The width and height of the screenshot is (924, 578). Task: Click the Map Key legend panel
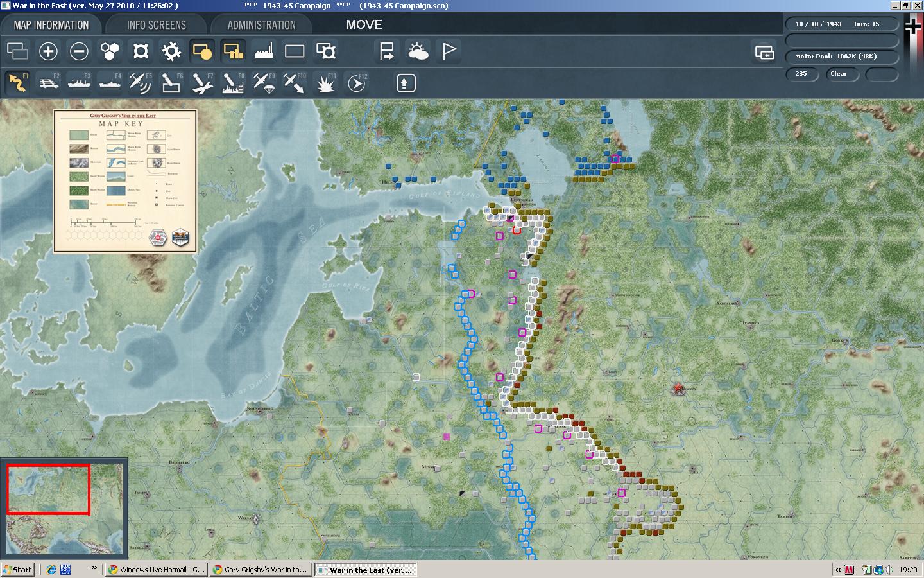click(x=125, y=181)
